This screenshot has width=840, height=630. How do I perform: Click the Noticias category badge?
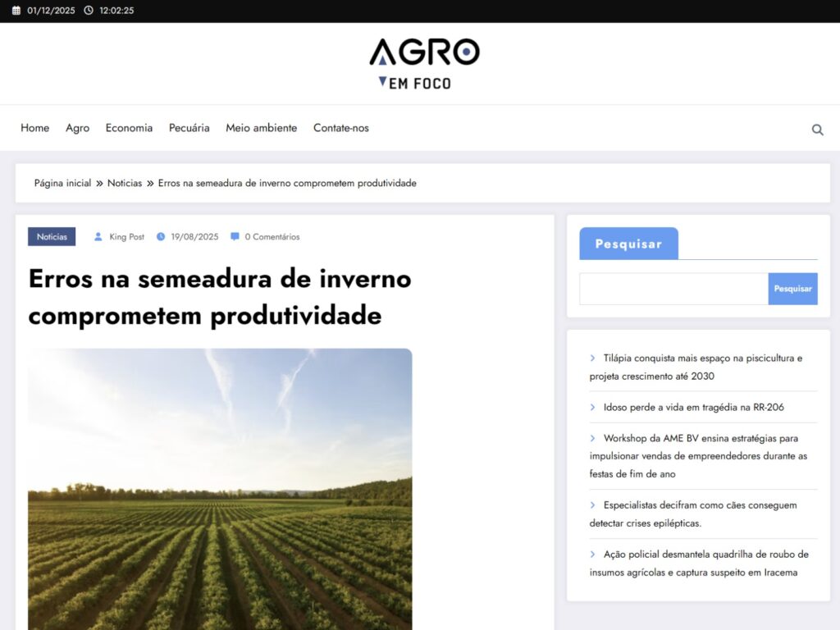51,236
